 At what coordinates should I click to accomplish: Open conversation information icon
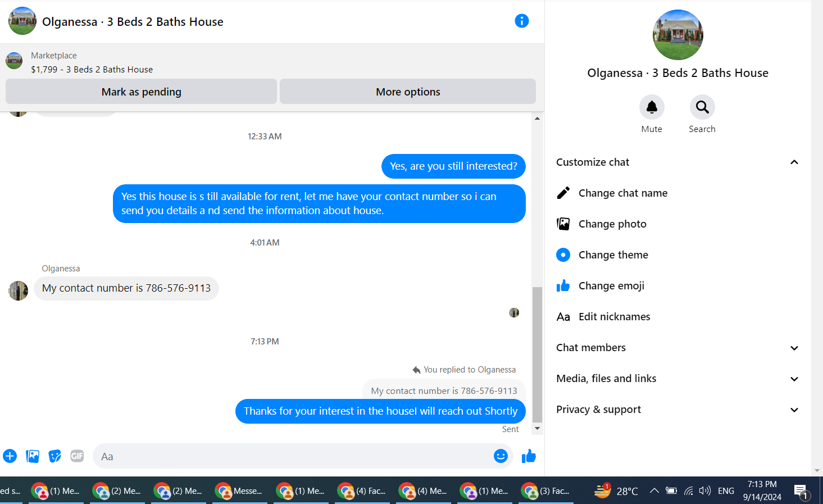point(521,21)
